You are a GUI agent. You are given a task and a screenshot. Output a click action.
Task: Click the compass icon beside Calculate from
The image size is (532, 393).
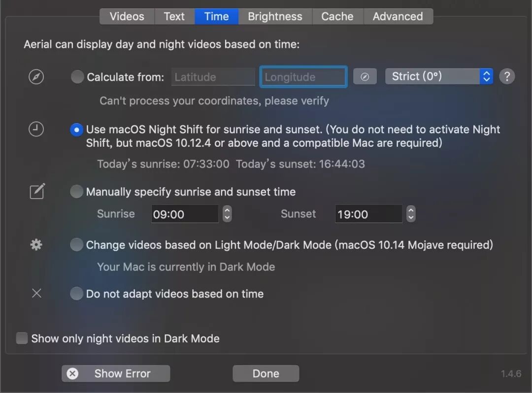(36, 77)
